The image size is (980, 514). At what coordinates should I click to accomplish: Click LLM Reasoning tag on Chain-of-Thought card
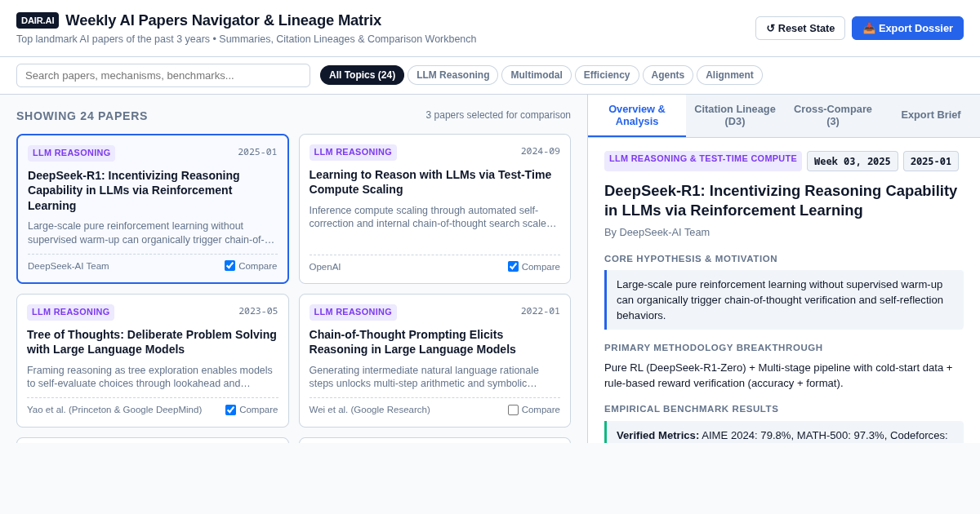click(x=353, y=312)
